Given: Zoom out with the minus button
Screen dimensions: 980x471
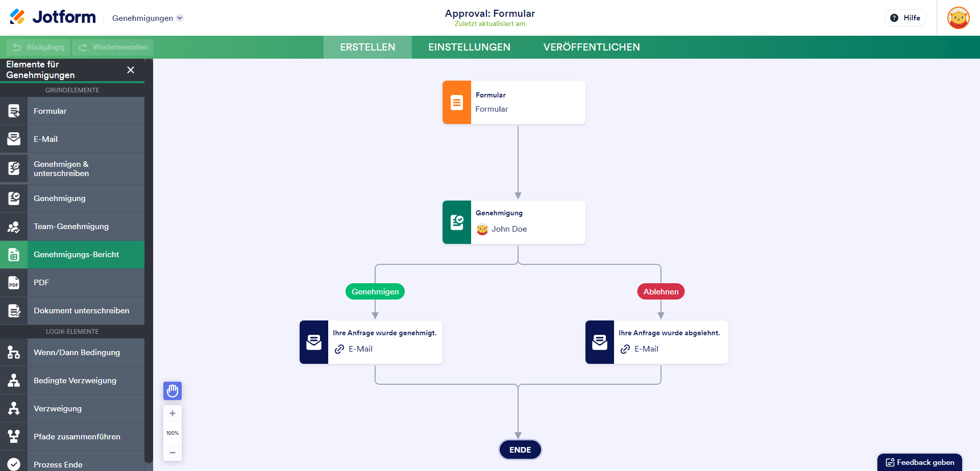Looking at the screenshot, I should tap(173, 453).
